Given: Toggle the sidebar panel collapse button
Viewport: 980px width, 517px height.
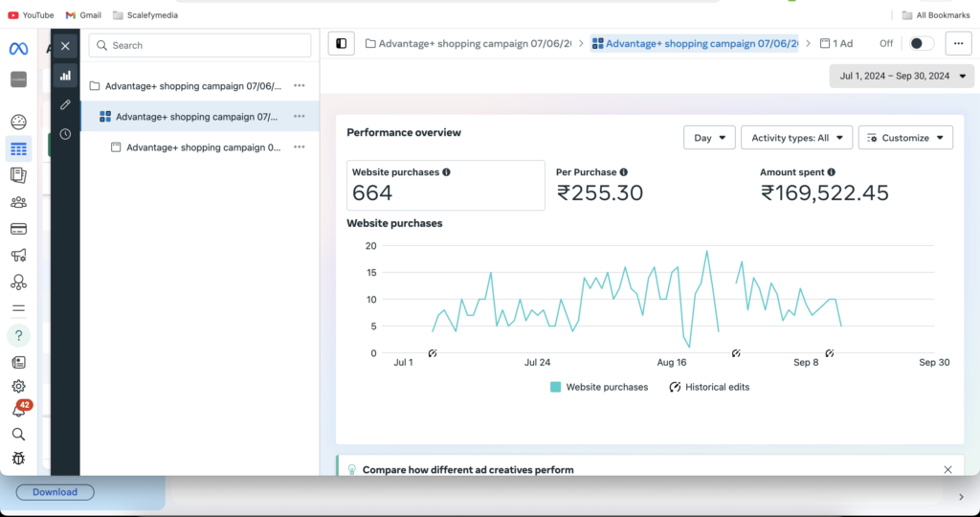Looking at the screenshot, I should [342, 44].
